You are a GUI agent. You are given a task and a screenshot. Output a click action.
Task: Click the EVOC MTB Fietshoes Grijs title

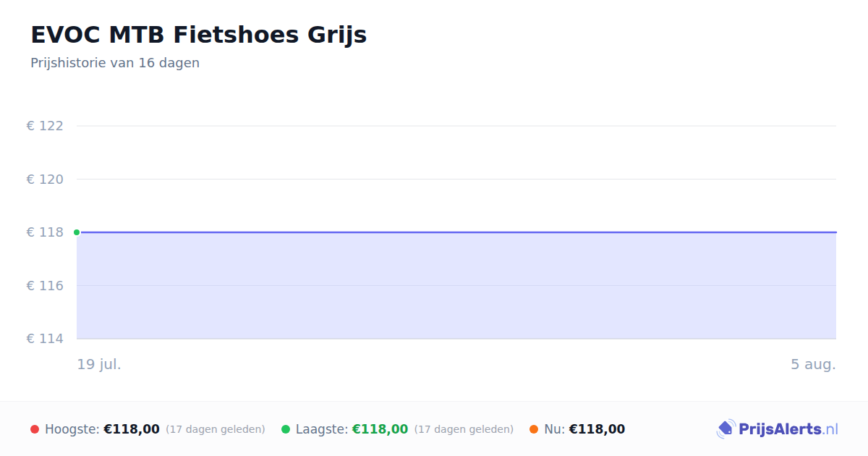pyautogui.click(x=198, y=35)
